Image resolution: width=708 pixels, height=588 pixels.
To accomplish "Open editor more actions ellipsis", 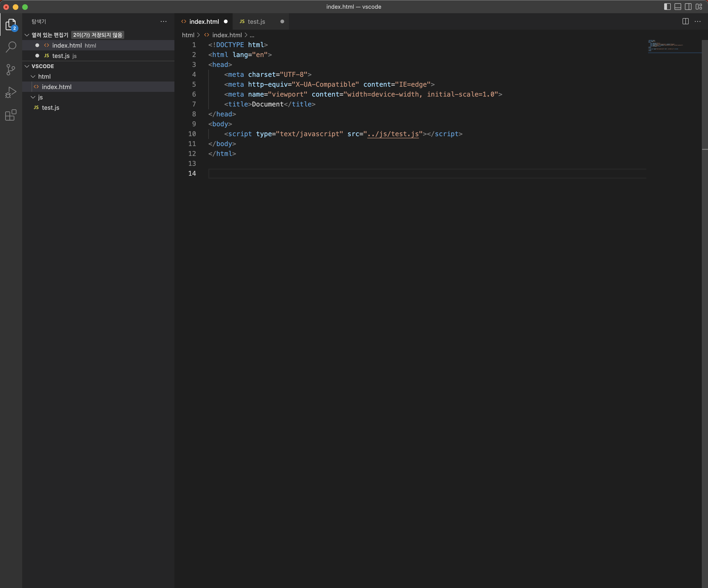I will point(698,22).
